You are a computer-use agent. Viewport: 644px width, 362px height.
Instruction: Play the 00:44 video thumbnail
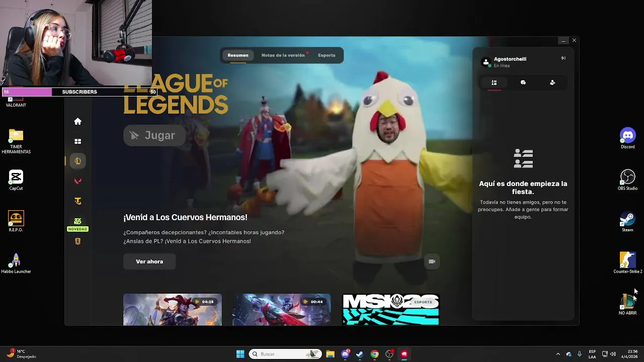(282, 309)
